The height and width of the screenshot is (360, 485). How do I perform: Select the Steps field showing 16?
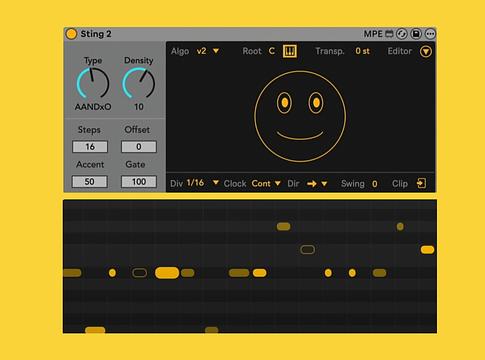[90, 147]
